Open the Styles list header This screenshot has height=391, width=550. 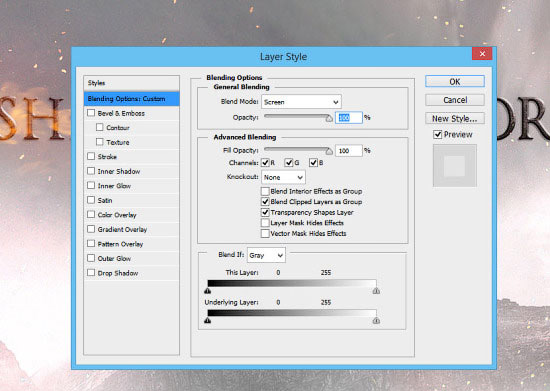[x=132, y=83]
